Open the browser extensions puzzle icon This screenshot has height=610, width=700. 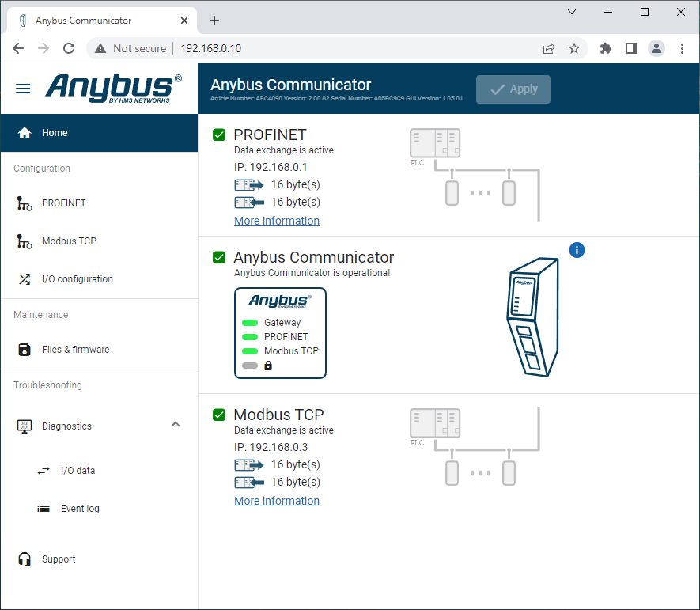tap(606, 48)
